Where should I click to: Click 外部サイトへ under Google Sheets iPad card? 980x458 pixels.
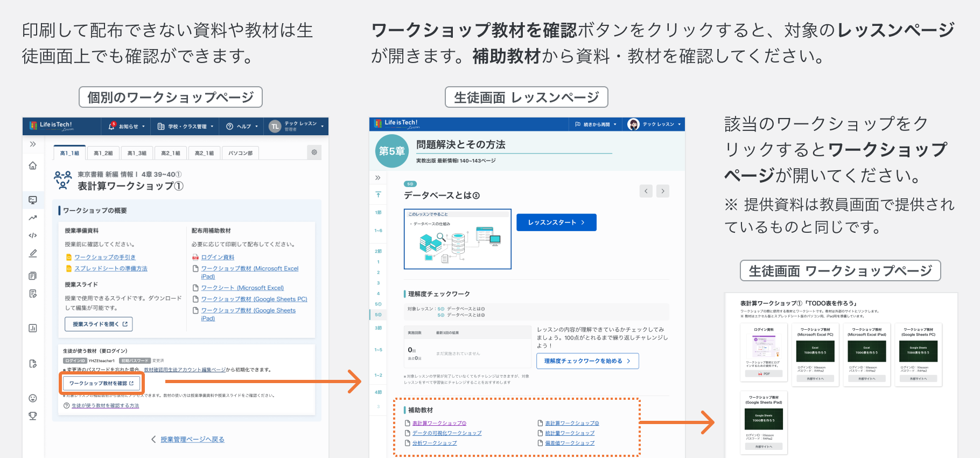click(764, 447)
